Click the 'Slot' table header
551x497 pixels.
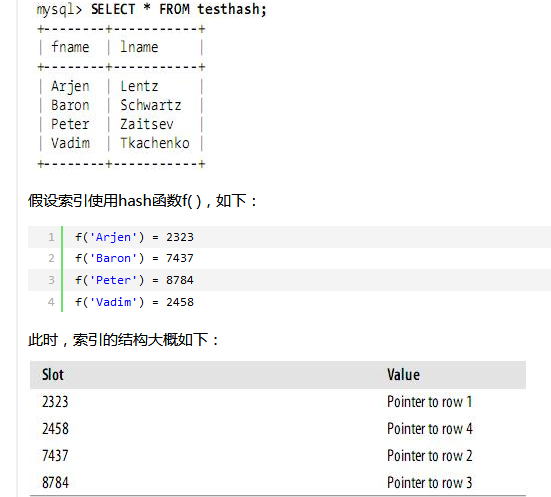(x=53, y=375)
